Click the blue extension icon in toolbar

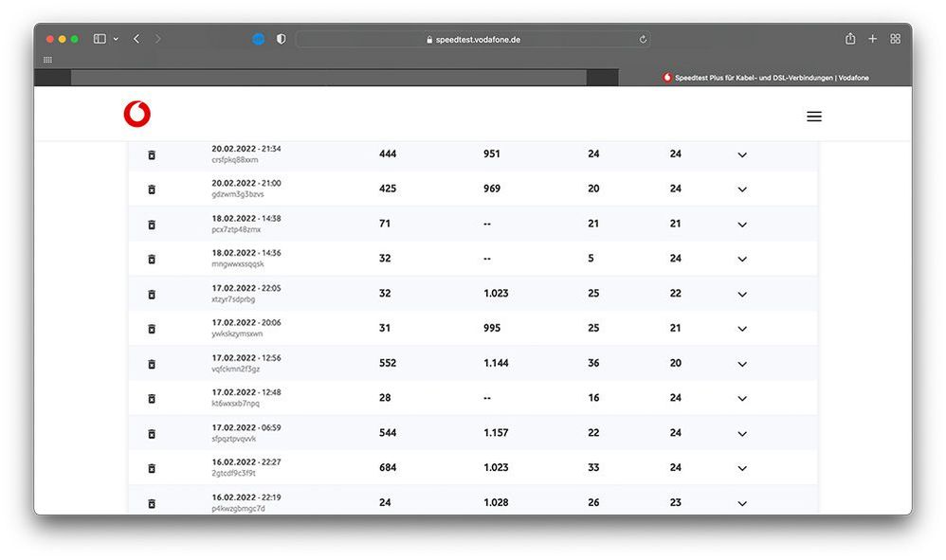click(x=258, y=39)
